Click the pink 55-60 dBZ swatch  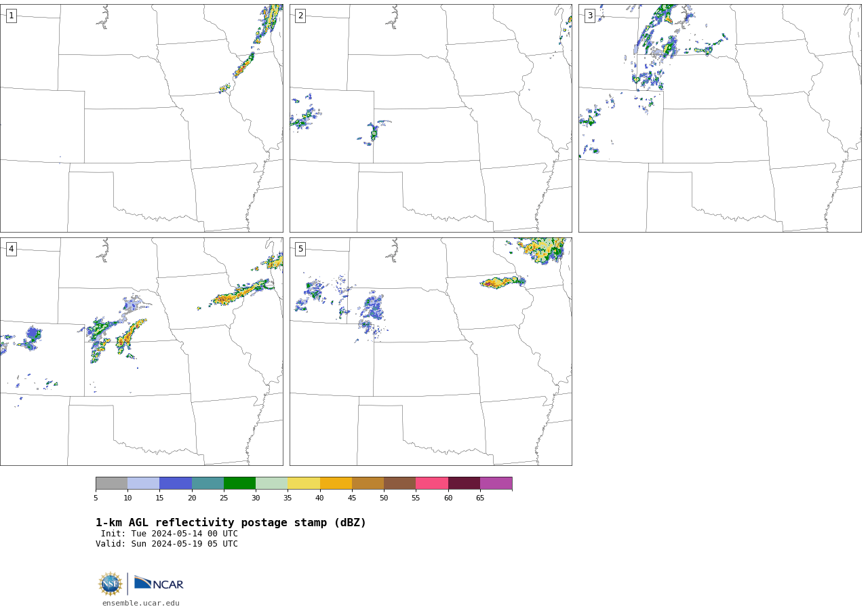432,483
